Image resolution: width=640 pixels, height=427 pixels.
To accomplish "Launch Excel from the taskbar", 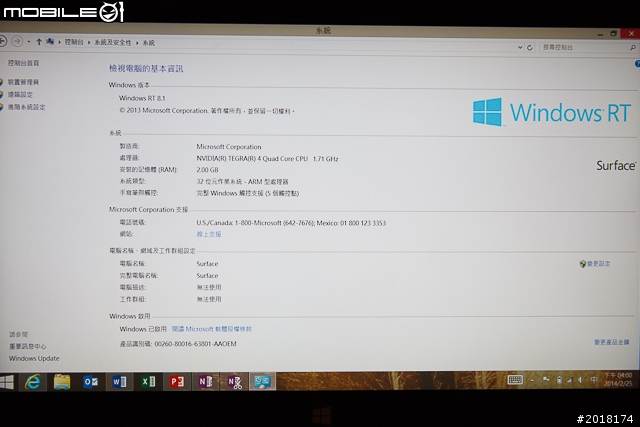I will coord(148,382).
